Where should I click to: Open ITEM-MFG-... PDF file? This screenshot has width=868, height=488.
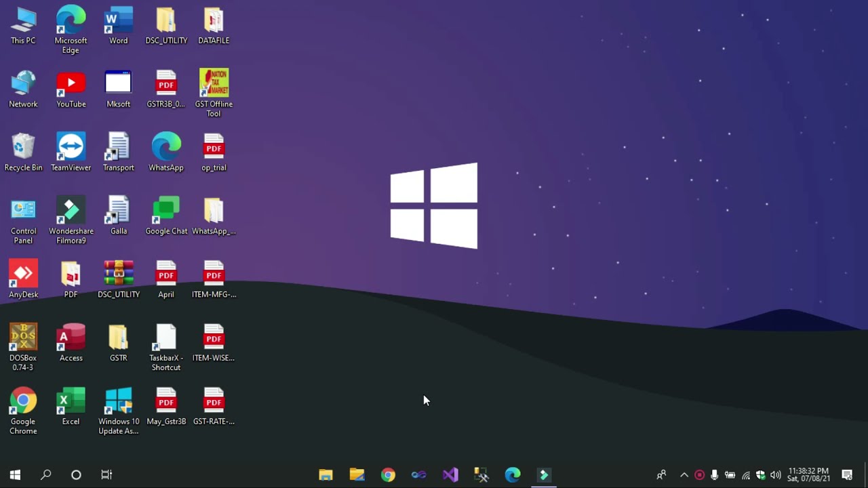tap(214, 279)
